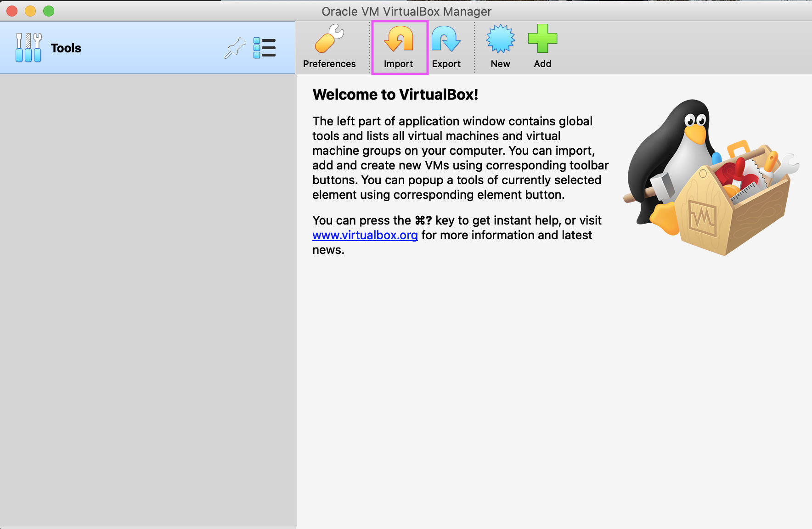Minimize the window with yellow button
The width and height of the screenshot is (812, 529).
click(30, 11)
